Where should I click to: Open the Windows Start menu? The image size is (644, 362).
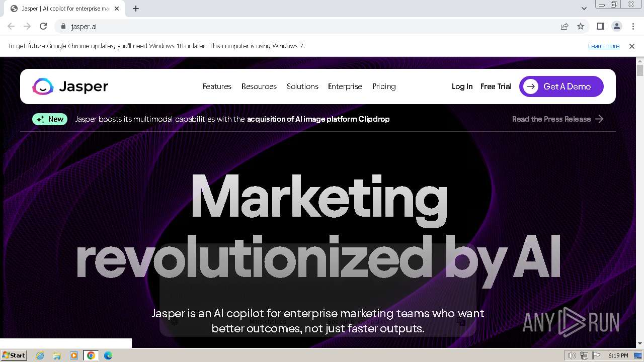click(14, 355)
